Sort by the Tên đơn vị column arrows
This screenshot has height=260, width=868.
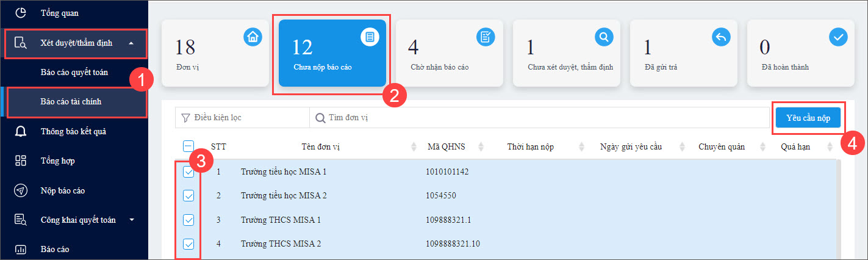(413, 146)
